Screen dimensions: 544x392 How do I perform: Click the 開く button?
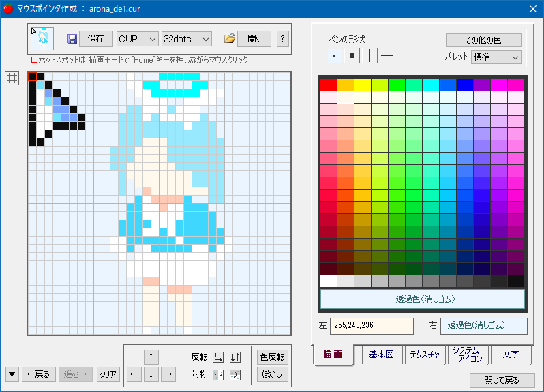point(254,38)
